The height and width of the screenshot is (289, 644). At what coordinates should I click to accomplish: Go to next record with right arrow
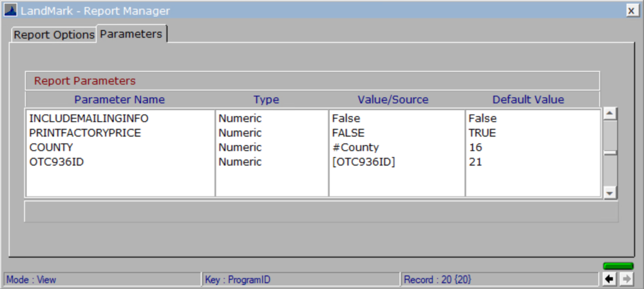627,279
